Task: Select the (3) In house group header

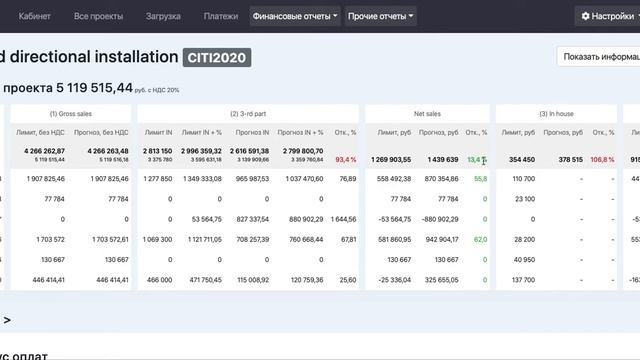Action: 556,114
